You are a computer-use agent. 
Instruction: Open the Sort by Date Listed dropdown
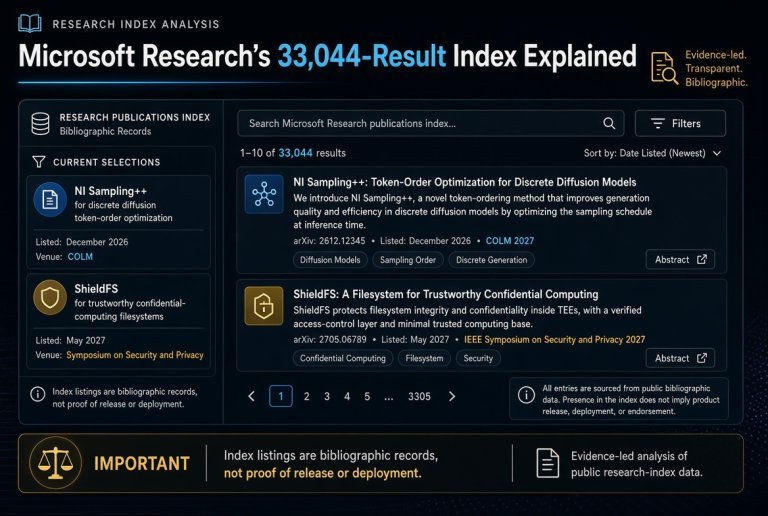pyautogui.click(x=652, y=153)
